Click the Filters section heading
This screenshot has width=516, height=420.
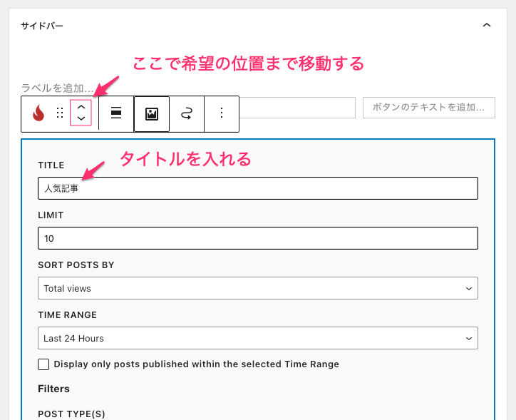[53, 389]
